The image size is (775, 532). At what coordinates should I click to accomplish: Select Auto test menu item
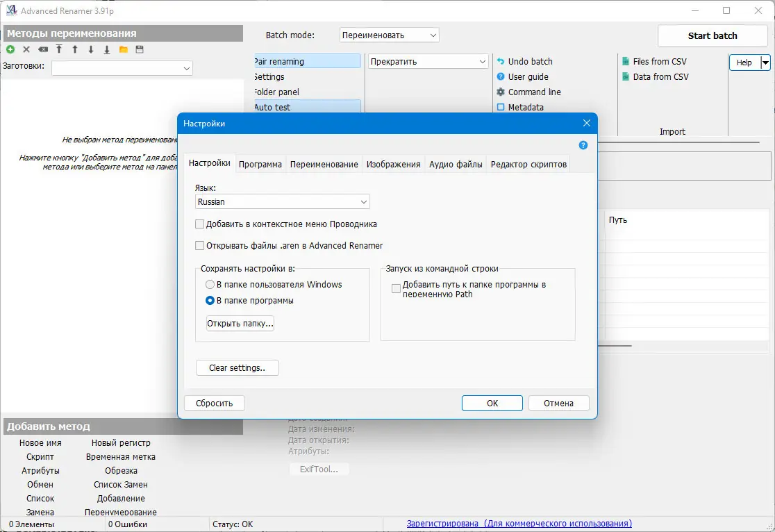click(307, 107)
